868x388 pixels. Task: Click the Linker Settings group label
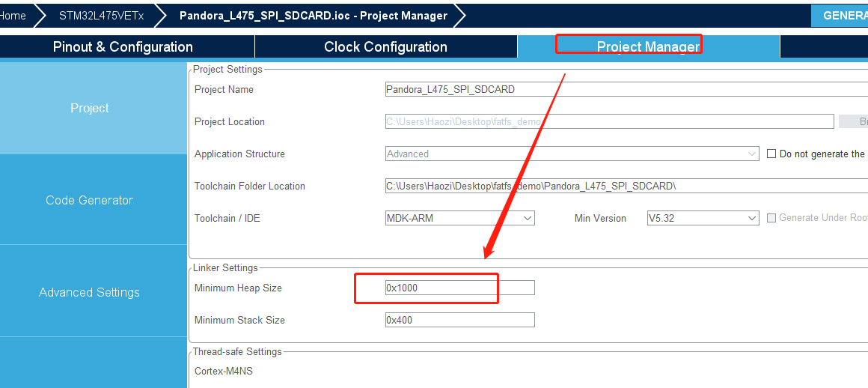click(225, 267)
